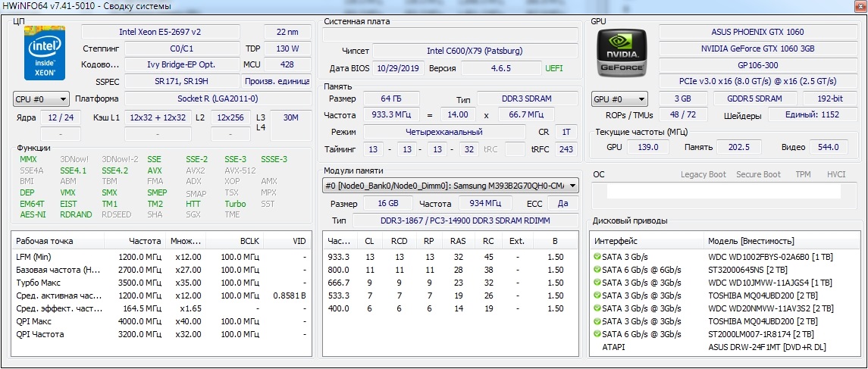Click the tRFC value 243
Viewport: 868px width, 369px height.
(566, 149)
